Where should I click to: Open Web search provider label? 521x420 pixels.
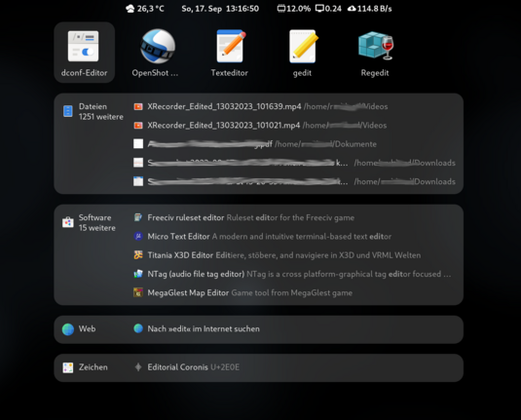(x=87, y=328)
